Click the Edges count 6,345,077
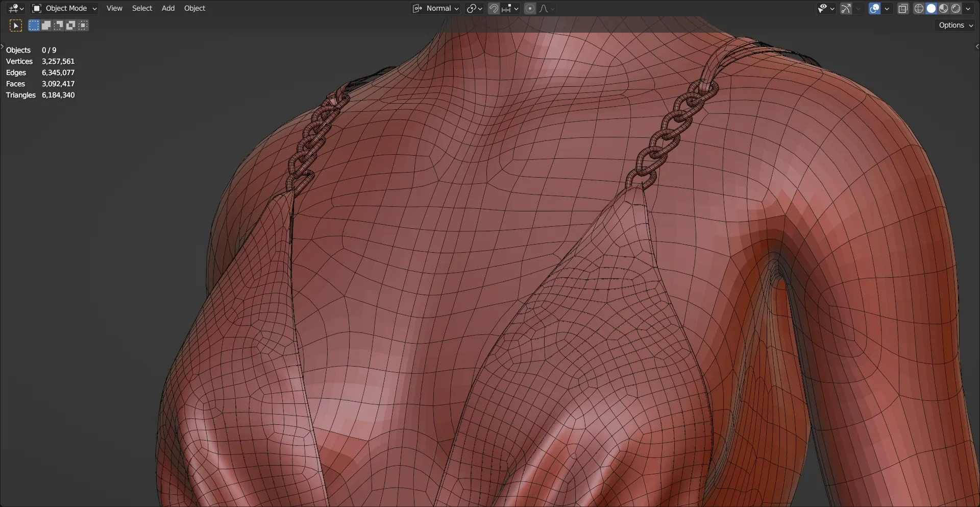 (x=58, y=73)
